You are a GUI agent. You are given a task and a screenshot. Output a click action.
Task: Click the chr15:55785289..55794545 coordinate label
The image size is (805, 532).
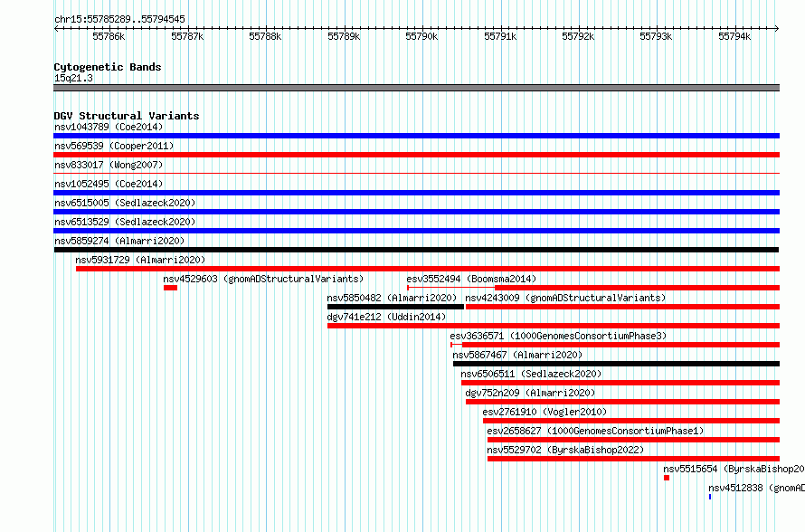[119, 19]
